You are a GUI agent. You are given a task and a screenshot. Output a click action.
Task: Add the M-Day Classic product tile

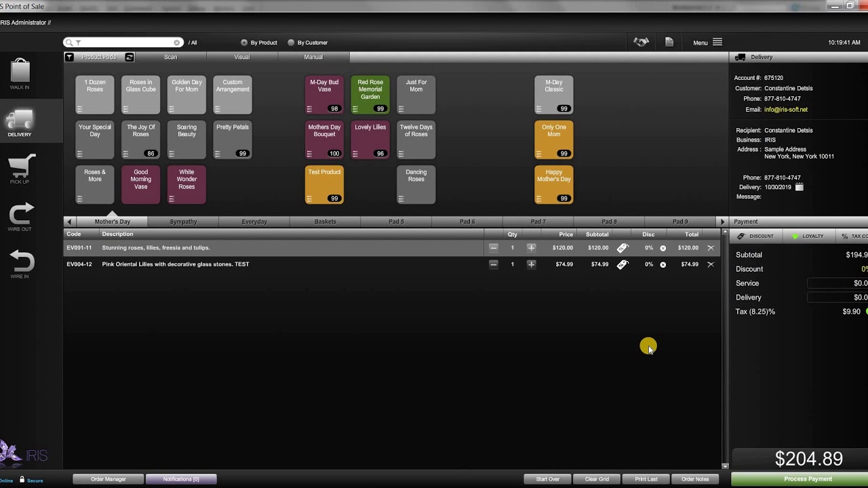[554, 95]
